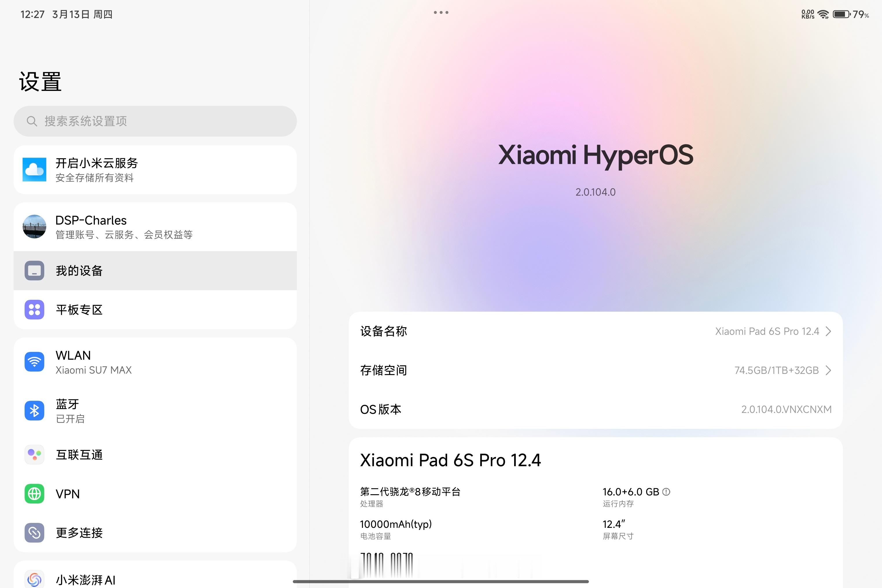882x588 pixels.
Task: Tap the OS 版本 row
Action: pos(596,409)
